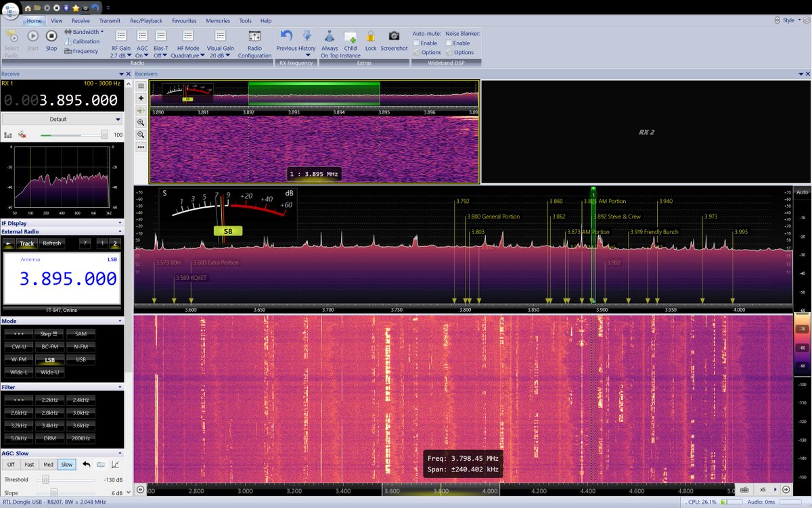The height and width of the screenshot is (508, 812).
Task: Click the Step mode button
Action: click(x=49, y=334)
